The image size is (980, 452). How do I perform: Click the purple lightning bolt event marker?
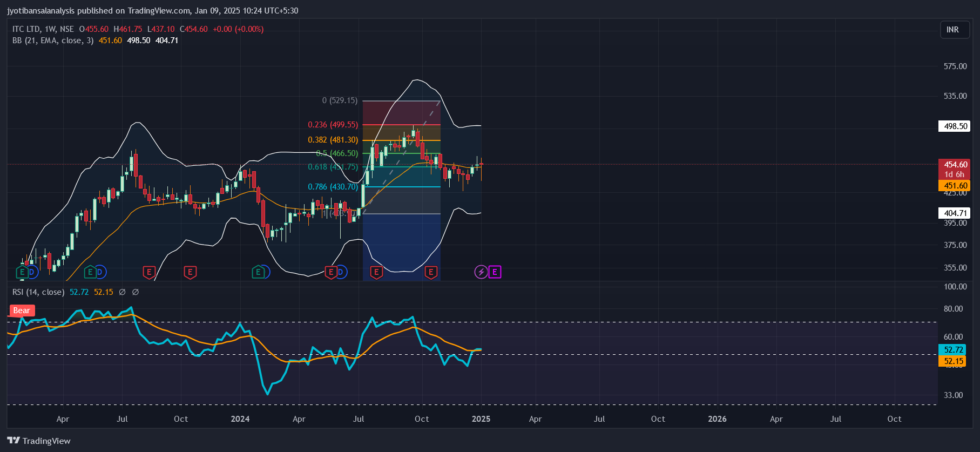coord(481,272)
